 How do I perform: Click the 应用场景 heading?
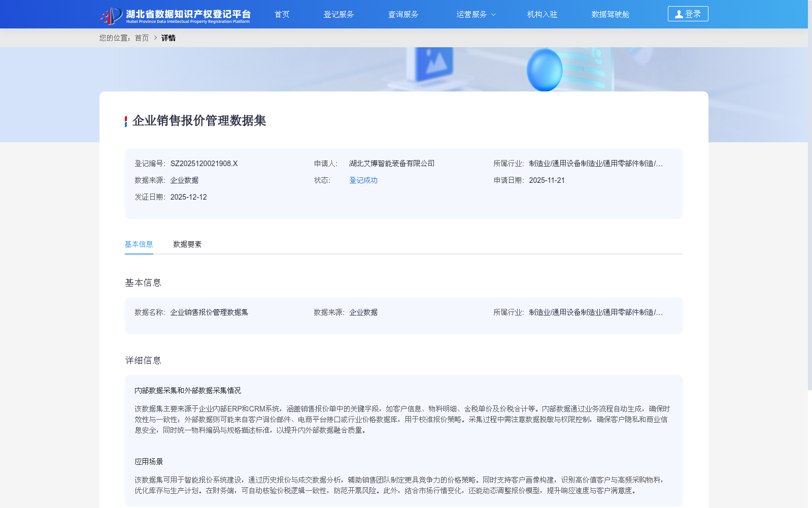coord(149,462)
